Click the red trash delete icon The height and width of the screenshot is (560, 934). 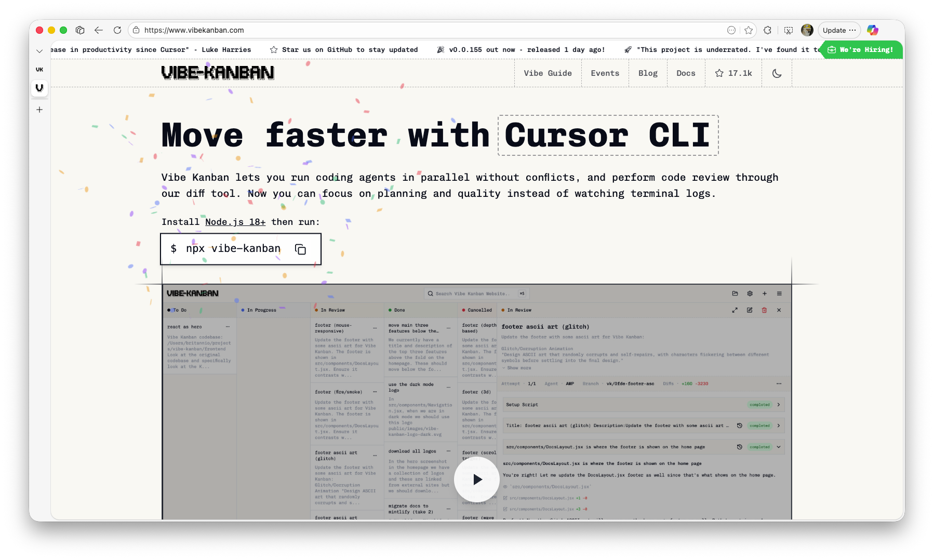click(x=764, y=310)
